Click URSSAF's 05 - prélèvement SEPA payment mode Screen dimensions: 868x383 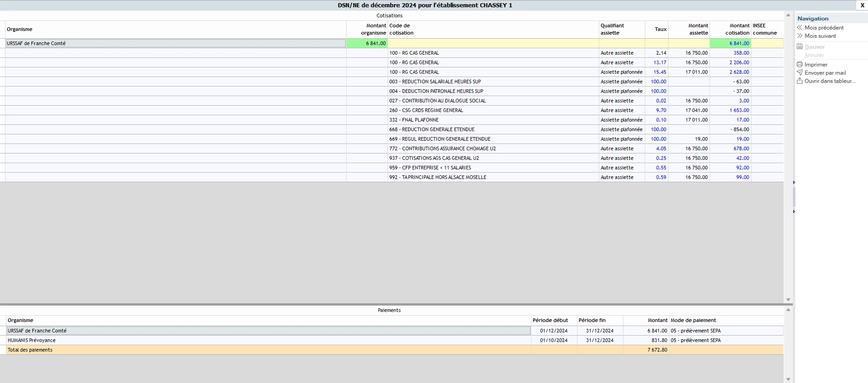[726, 331]
